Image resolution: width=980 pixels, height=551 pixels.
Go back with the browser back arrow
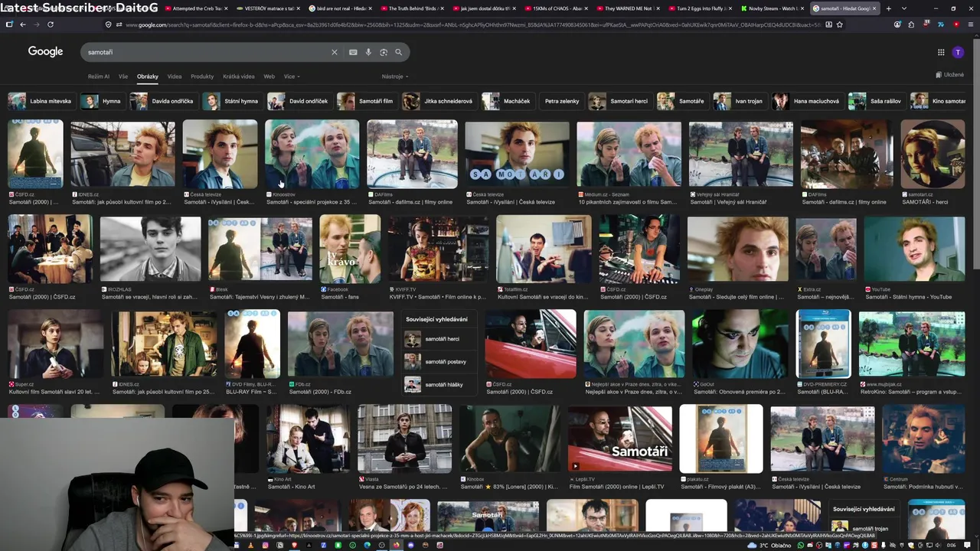pyautogui.click(x=23, y=24)
